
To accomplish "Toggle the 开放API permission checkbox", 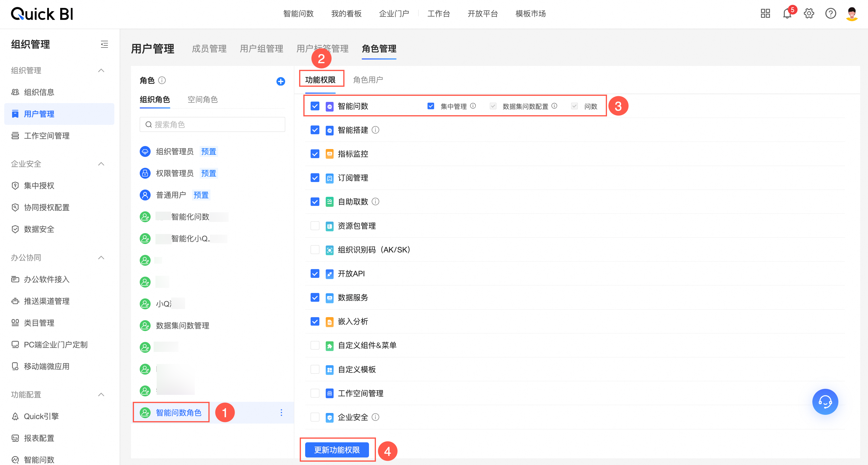I will pos(315,274).
